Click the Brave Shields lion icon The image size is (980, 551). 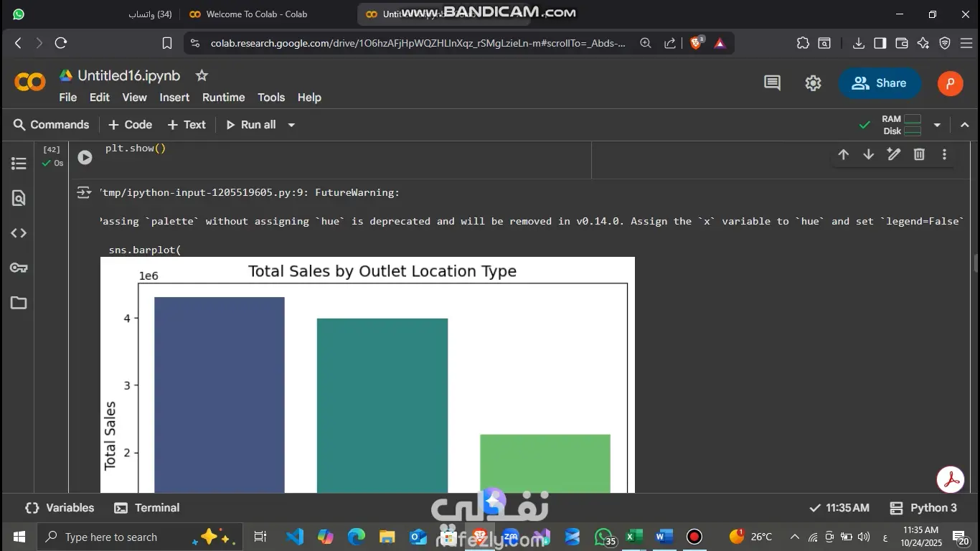[x=696, y=43]
